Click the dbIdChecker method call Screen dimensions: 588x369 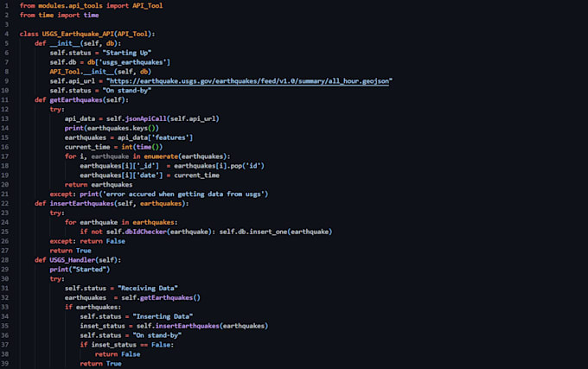click(145, 232)
